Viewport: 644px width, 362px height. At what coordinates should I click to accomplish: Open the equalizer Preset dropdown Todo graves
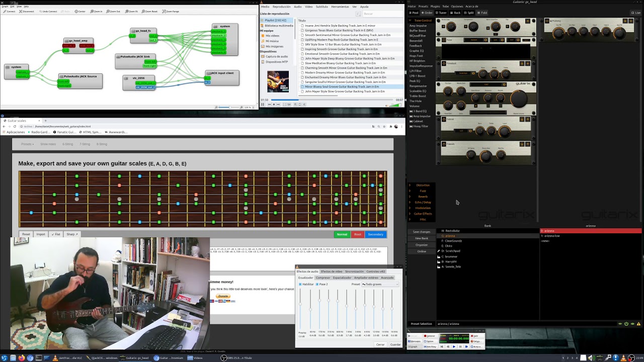(x=380, y=284)
